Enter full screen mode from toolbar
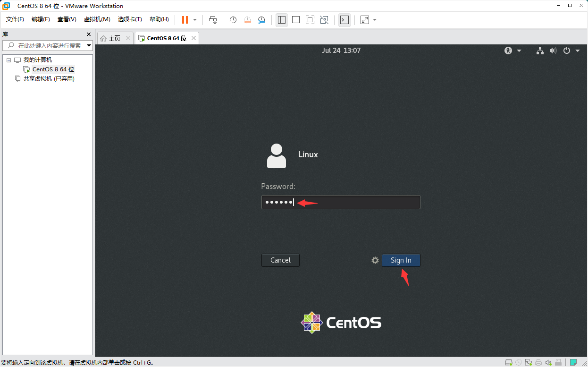This screenshot has height=367, width=588. 310,20
